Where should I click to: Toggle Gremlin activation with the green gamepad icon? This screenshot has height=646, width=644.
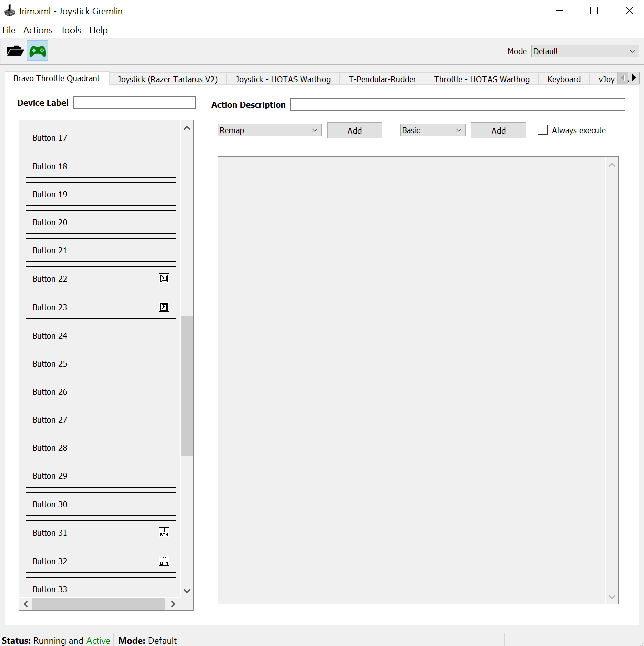coord(38,51)
